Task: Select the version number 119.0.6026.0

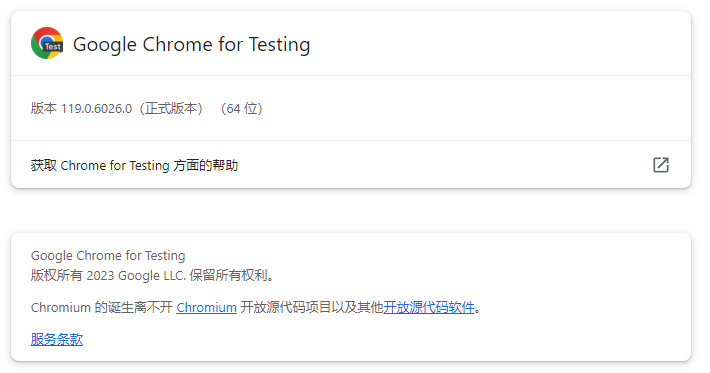Action: [x=96, y=109]
